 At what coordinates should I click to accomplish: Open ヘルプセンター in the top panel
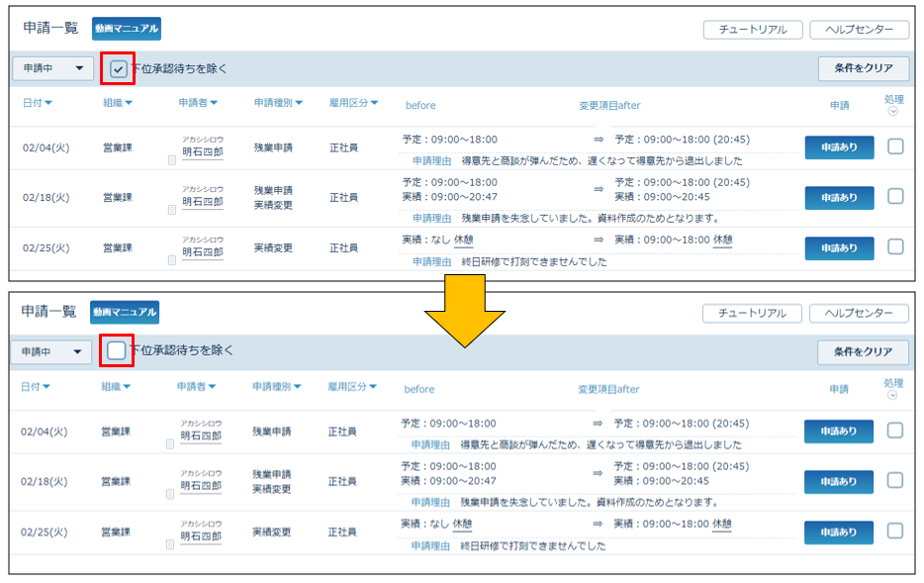(859, 30)
